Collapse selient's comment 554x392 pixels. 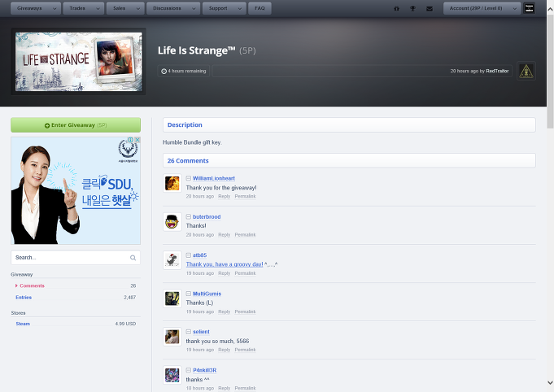(x=188, y=332)
